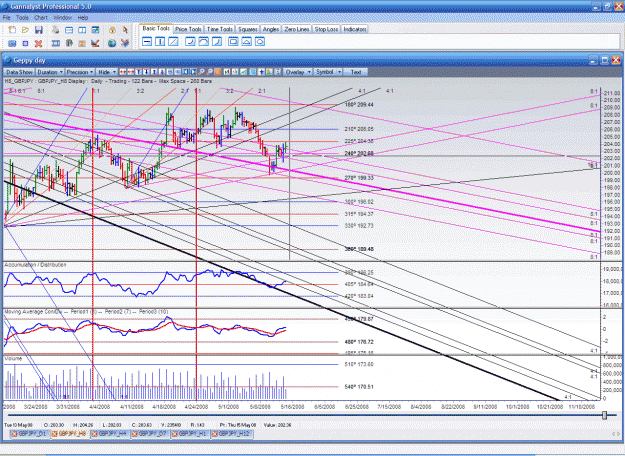Click the two-pane window layout icon
The height and width of the screenshot is (456, 625).
click(82, 30)
